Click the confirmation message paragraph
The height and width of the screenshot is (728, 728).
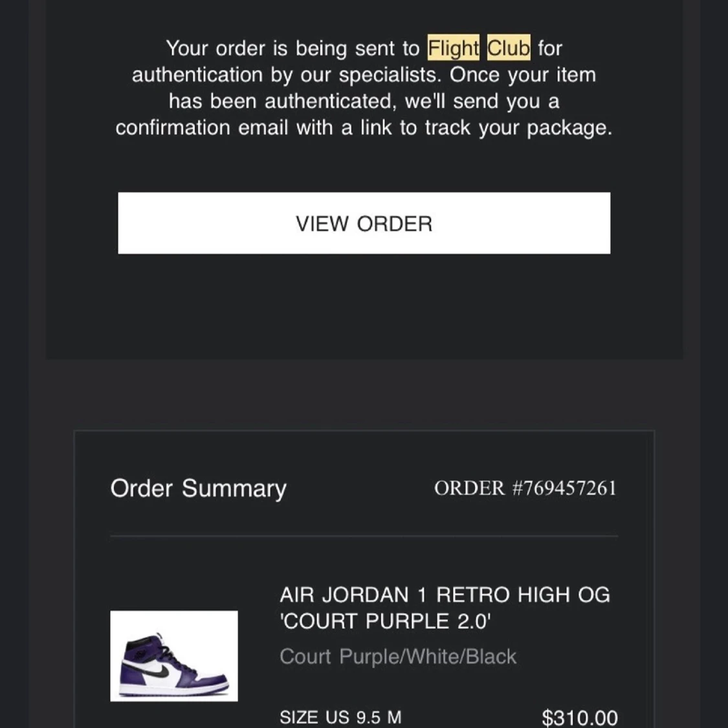(x=364, y=87)
